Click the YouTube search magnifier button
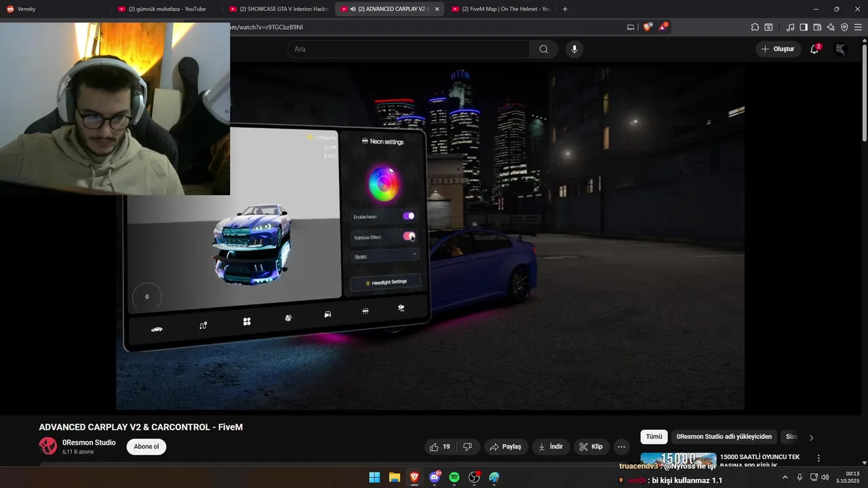Image resolution: width=868 pixels, height=488 pixels. (544, 49)
